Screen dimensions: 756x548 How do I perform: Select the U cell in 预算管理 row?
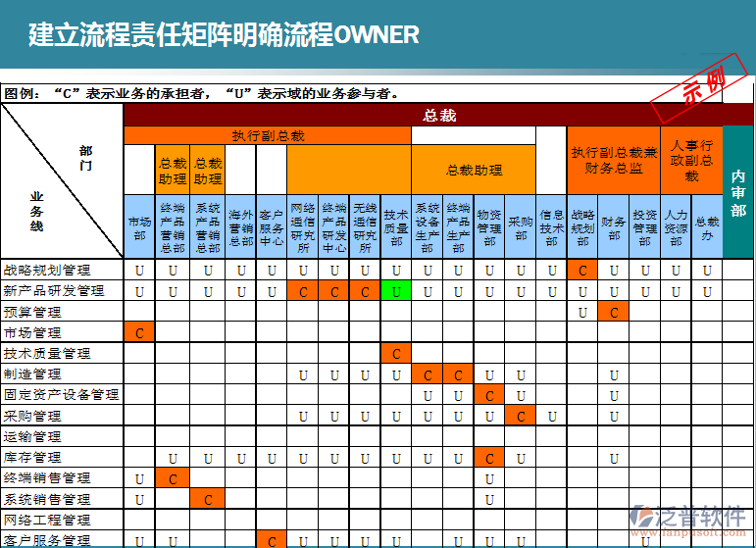(582, 313)
